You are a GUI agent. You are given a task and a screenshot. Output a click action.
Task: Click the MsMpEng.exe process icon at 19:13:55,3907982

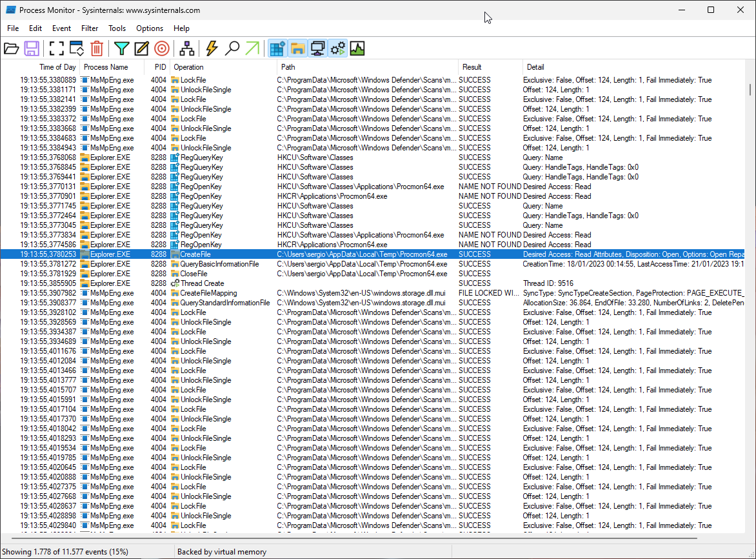tap(85, 293)
